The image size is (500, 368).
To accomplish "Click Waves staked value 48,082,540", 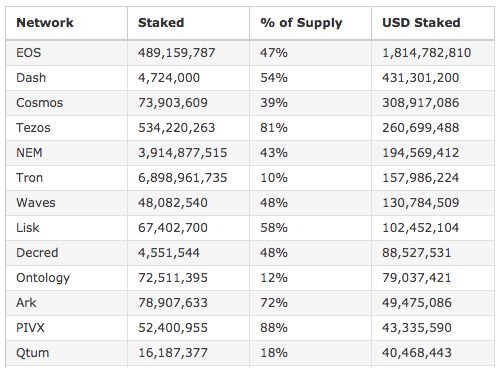I will 173,203.
